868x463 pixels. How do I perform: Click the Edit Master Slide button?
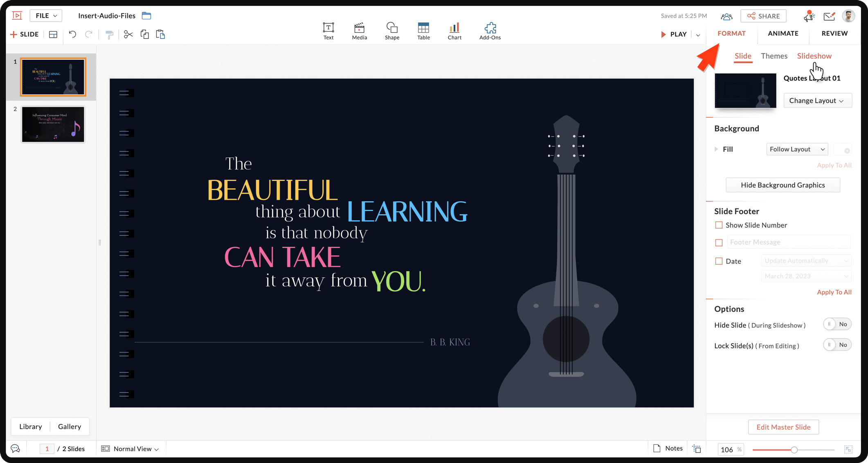point(783,427)
